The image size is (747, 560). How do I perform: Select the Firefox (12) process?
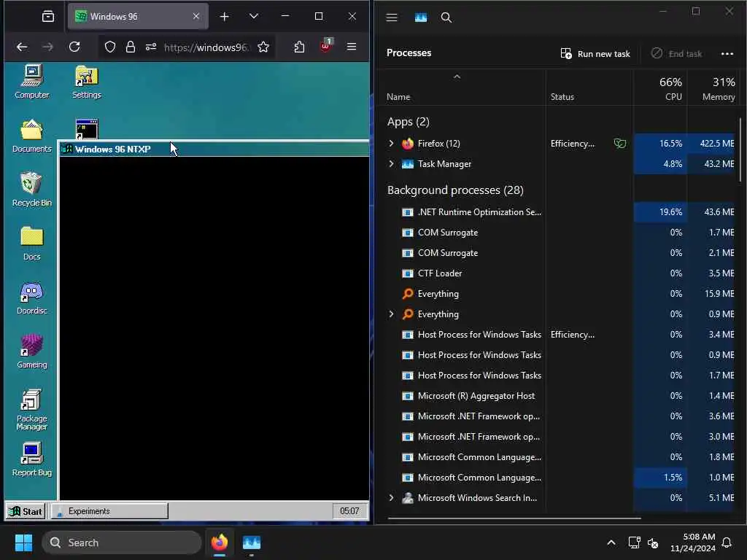coord(557,144)
